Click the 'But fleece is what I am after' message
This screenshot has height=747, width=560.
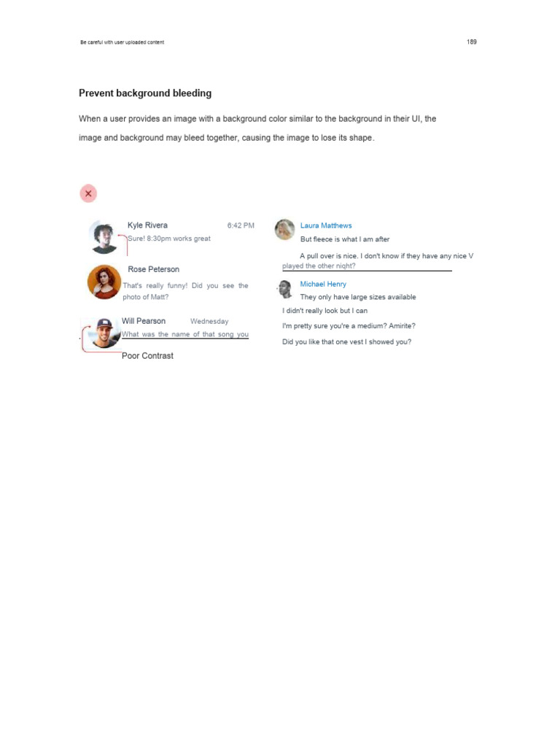coord(345,239)
